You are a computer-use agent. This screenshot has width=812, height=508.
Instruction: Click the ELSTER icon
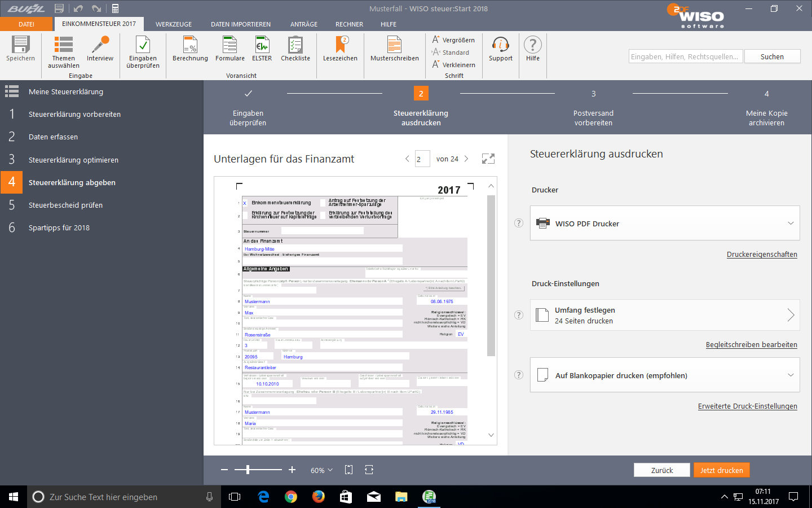coord(262,49)
